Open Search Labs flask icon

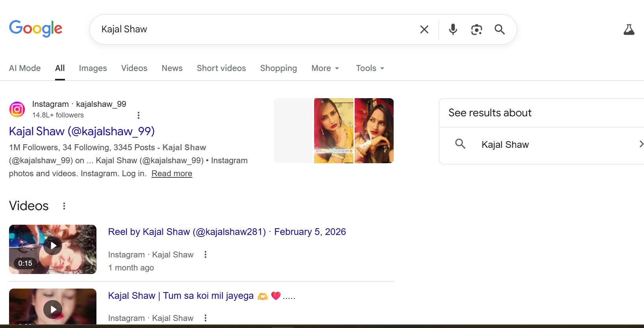coord(629,30)
